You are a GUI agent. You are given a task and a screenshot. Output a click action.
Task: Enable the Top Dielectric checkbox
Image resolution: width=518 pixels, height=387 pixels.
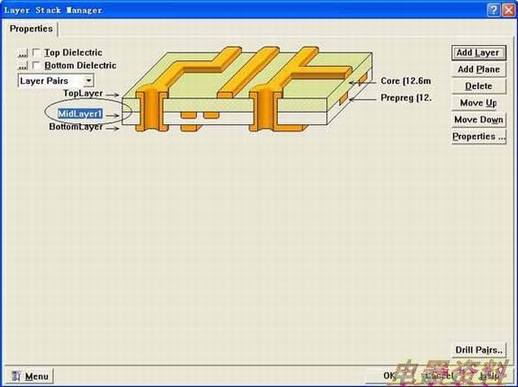coord(36,52)
